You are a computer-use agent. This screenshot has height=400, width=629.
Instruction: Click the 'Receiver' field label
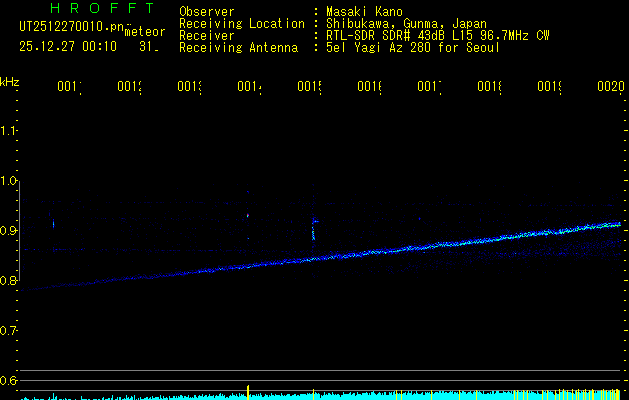click(x=207, y=36)
